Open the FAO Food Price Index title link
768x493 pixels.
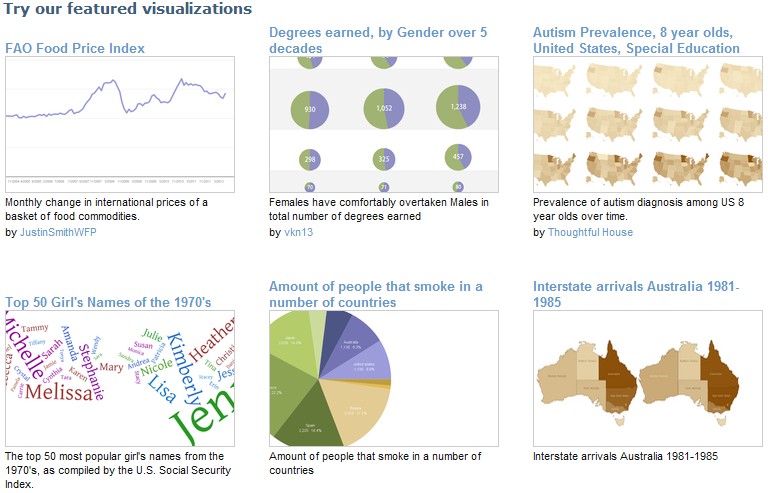(75, 48)
